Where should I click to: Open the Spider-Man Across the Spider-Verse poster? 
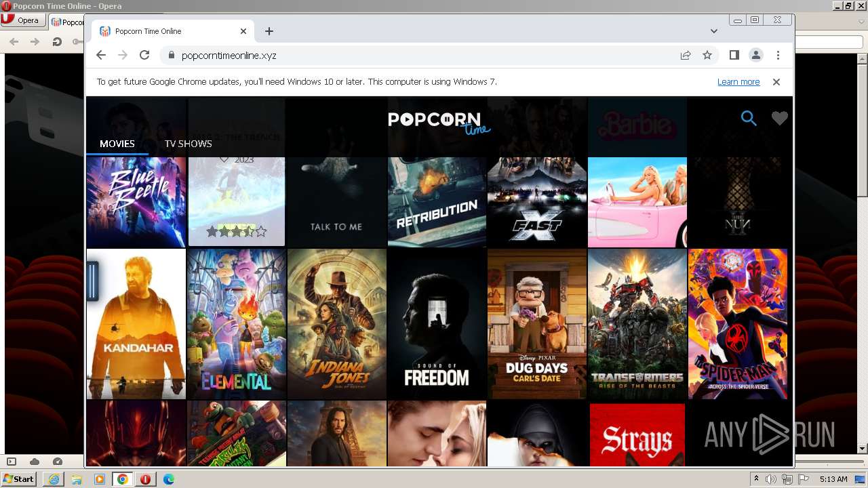[x=738, y=324]
